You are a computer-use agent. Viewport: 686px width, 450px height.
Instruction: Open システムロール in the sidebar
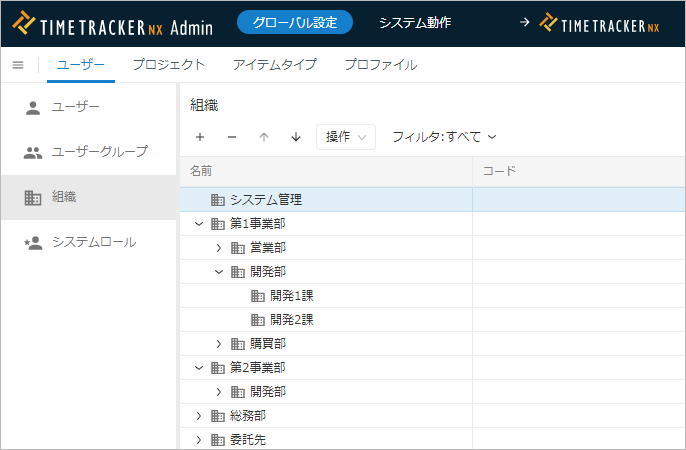point(93,242)
